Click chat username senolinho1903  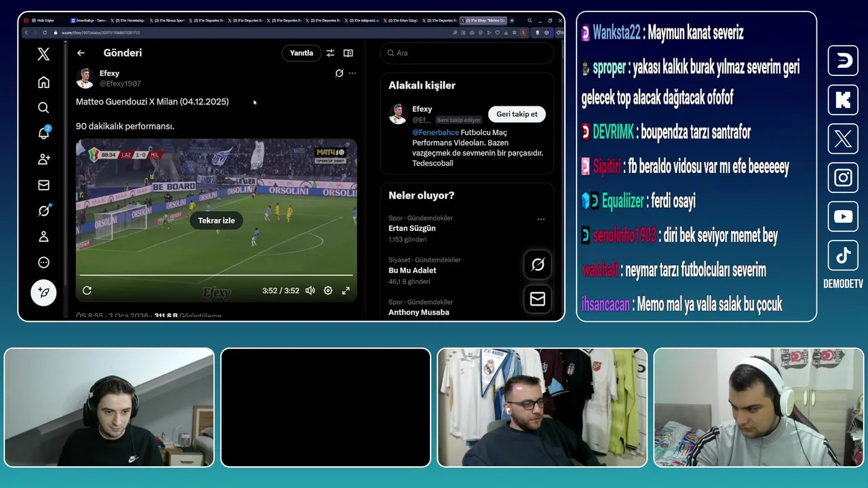pyautogui.click(x=625, y=236)
